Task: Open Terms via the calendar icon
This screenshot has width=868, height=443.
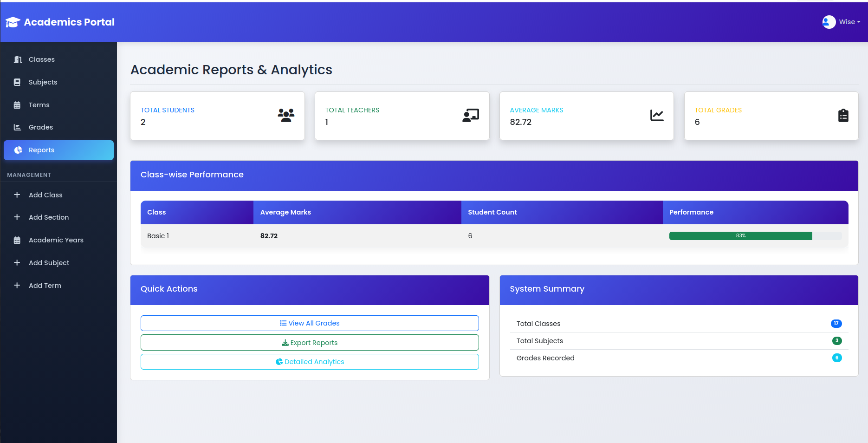Action: [17, 105]
